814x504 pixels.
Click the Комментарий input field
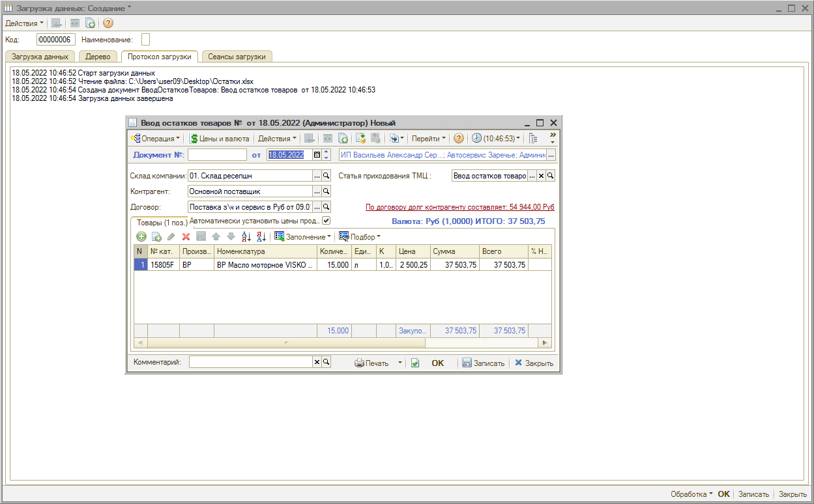pos(251,363)
